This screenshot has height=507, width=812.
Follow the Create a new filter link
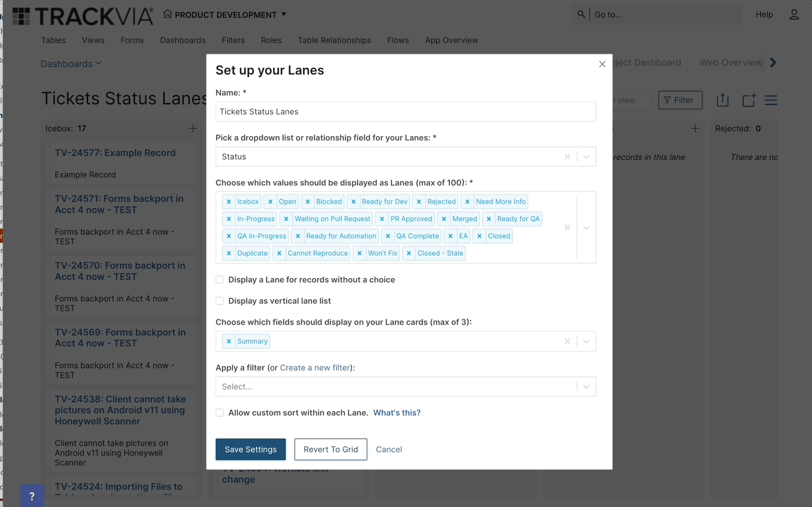(x=315, y=368)
